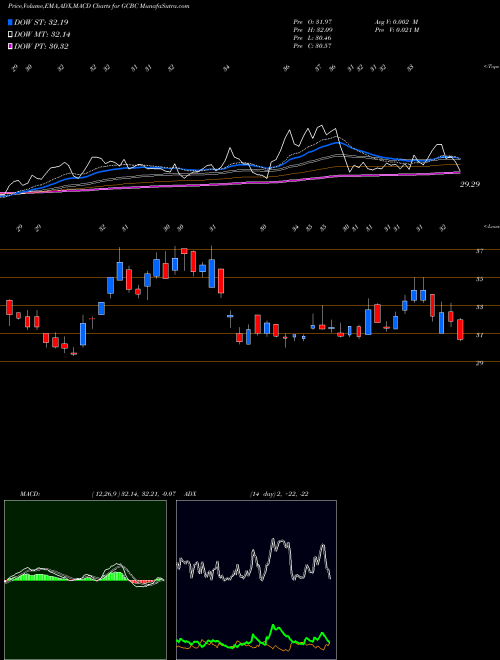Click the 'Pre H: 32.09' high value
This screenshot has width=500, height=660.
click(312, 30)
